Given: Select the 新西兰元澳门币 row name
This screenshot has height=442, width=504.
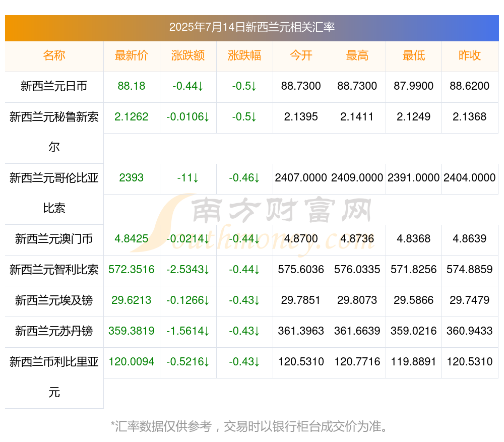Looking at the screenshot, I should (x=54, y=239).
